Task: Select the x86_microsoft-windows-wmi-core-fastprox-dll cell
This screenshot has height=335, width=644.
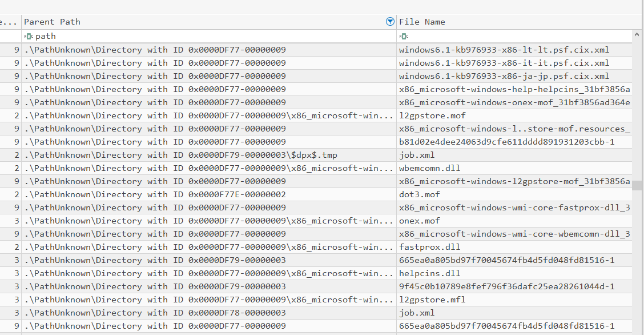Action: [x=514, y=208]
